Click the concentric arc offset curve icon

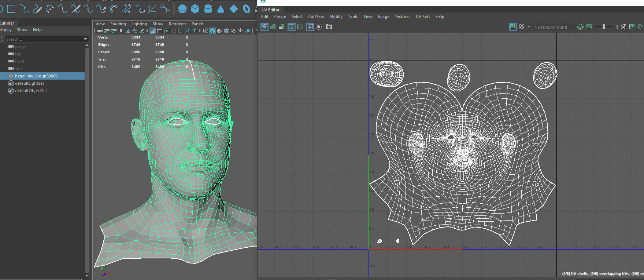114,9
